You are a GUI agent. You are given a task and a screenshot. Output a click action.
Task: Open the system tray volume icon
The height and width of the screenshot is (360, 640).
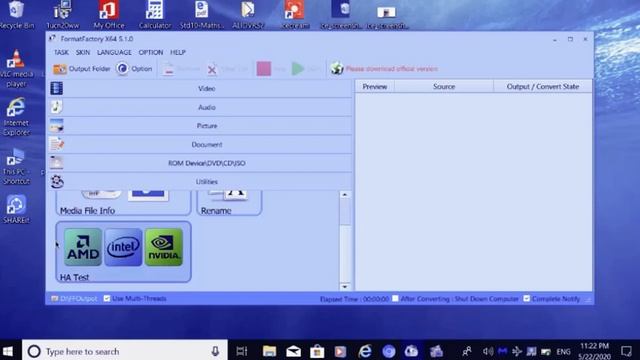pyautogui.click(x=488, y=351)
